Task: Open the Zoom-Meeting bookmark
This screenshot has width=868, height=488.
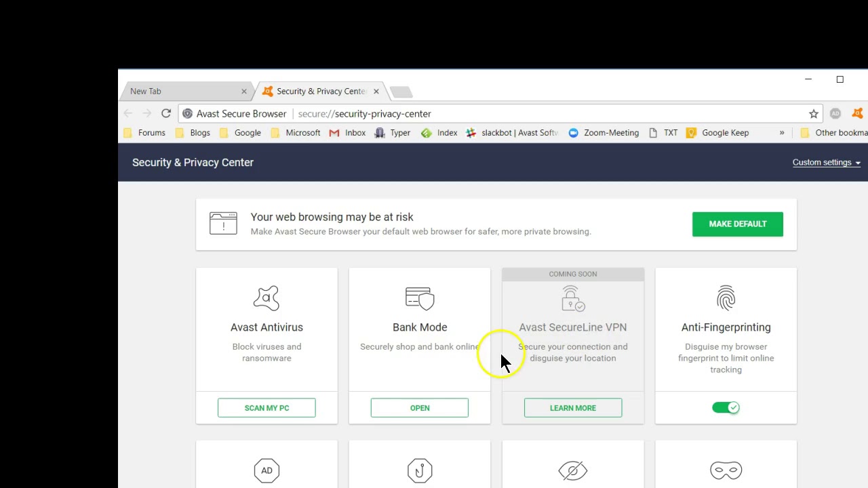Action: (604, 133)
